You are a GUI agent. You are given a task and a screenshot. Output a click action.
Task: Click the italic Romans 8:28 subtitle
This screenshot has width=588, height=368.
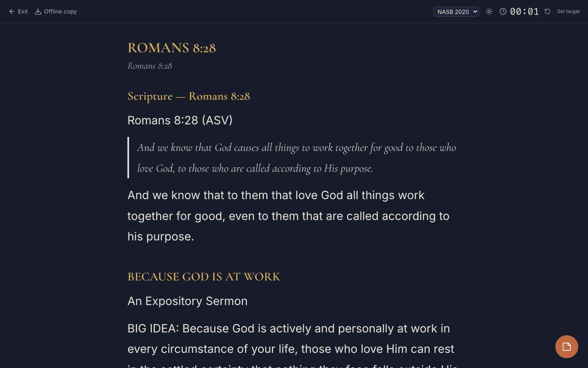(150, 66)
